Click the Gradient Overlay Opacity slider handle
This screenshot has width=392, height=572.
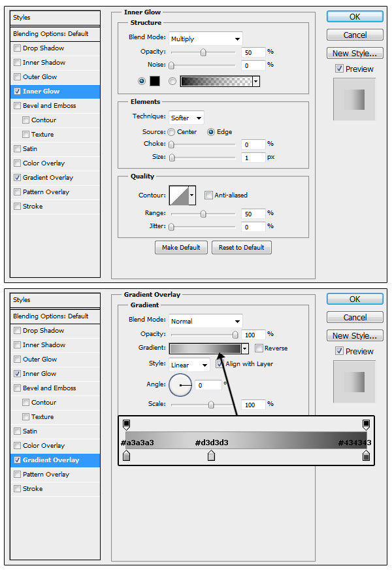click(235, 335)
